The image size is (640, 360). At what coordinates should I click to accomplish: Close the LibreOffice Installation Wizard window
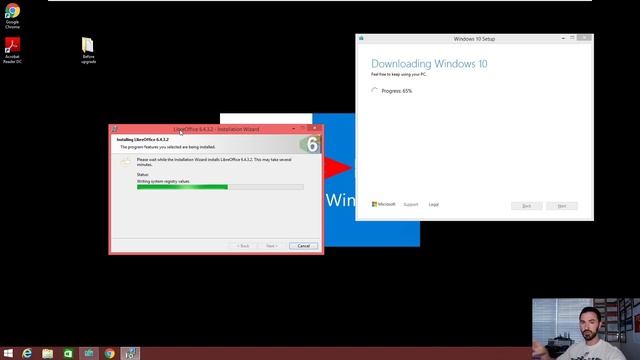315,128
